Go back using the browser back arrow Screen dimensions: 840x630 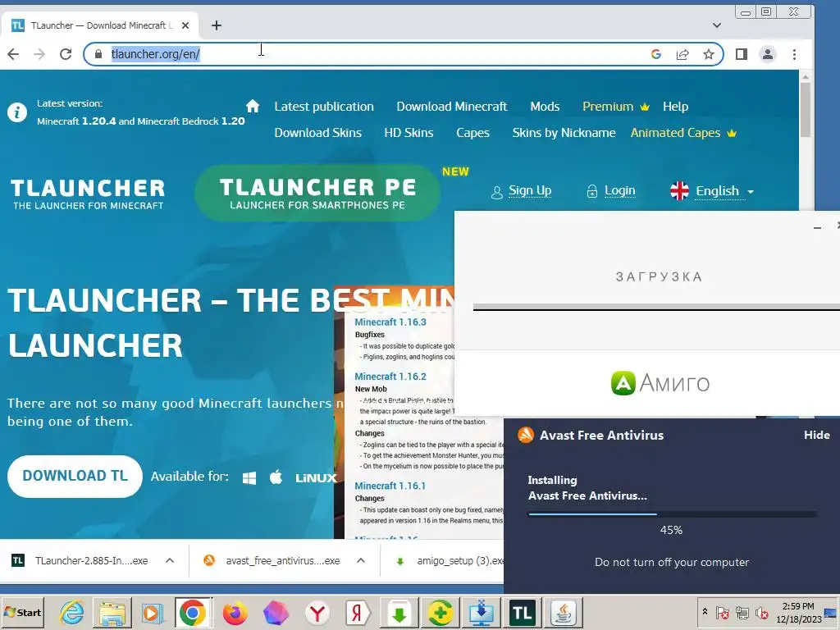pos(13,54)
